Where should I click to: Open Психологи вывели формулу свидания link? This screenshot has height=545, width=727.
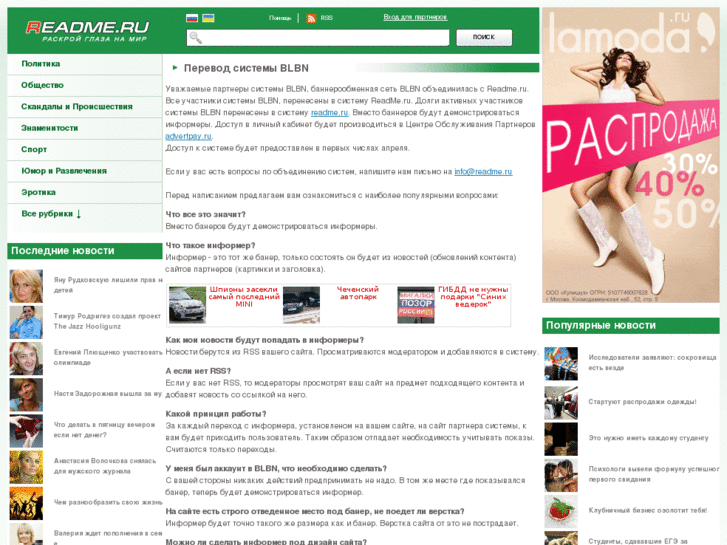(654, 474)
